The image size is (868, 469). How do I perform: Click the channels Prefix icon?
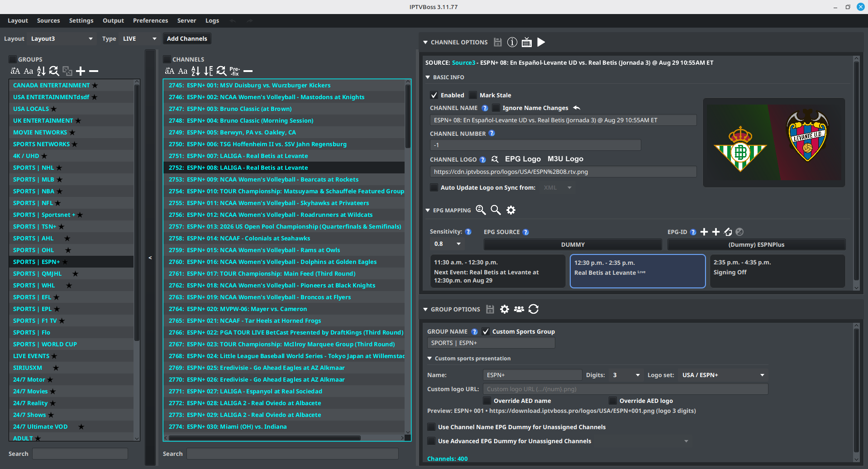[x=234, y=71]
